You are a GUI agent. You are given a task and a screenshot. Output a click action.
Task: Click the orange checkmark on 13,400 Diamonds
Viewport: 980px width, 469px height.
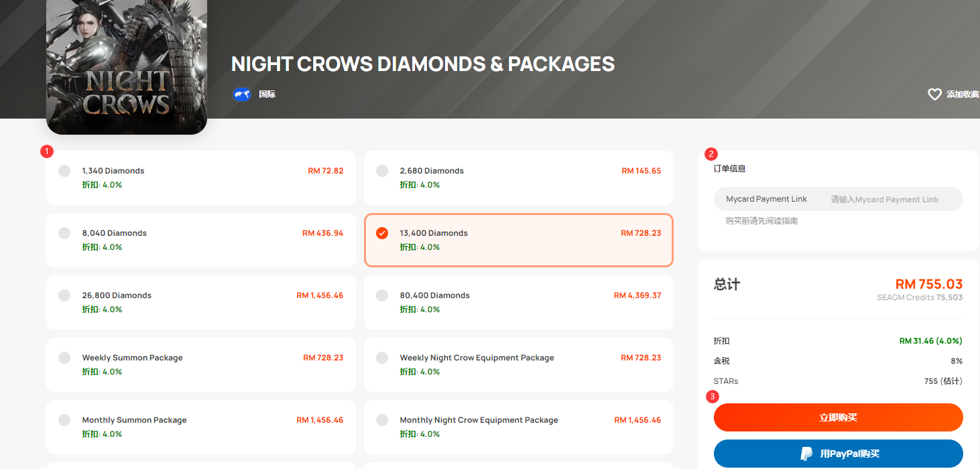[x=382, y=233]
